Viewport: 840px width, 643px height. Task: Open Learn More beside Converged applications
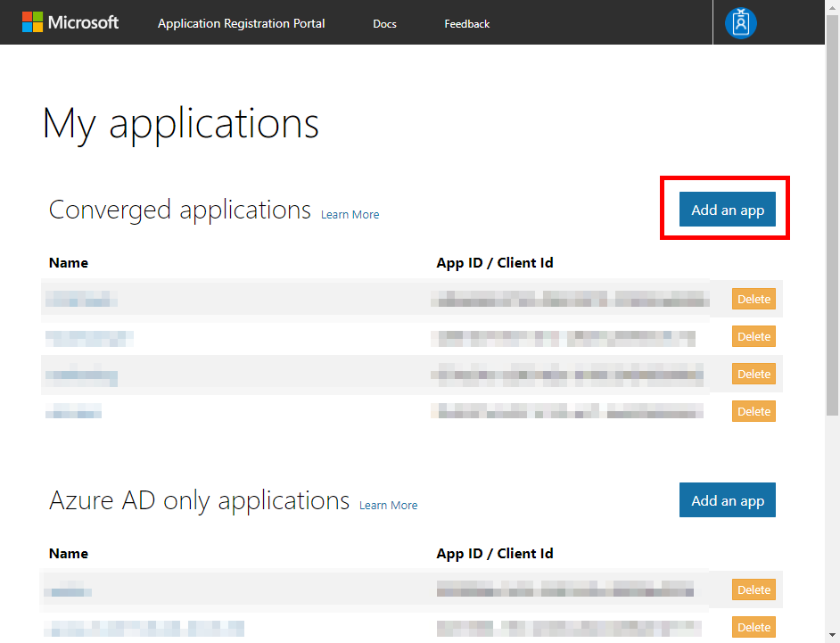[350, 214]
